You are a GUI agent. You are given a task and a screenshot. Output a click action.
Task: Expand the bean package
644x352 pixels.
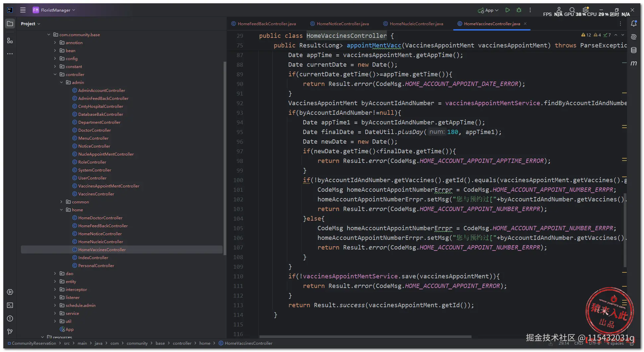pyautogui.click(x=55, y=50)
